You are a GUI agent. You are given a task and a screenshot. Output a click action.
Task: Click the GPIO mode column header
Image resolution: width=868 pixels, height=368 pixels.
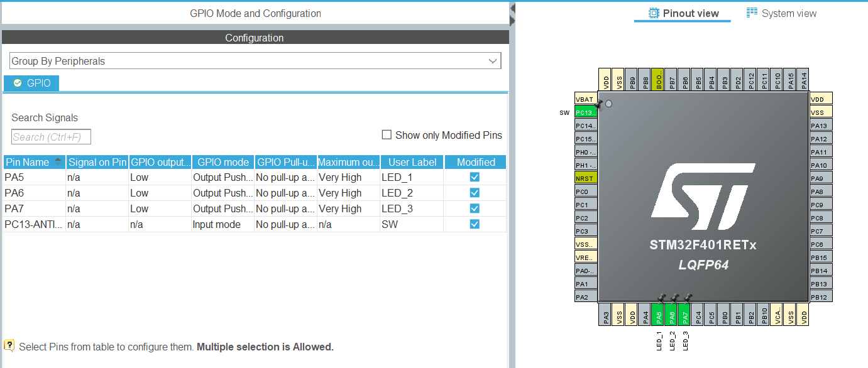[223, 162]
